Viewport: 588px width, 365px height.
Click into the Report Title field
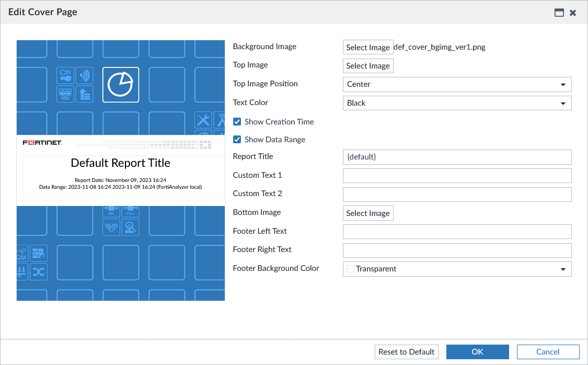457,157
